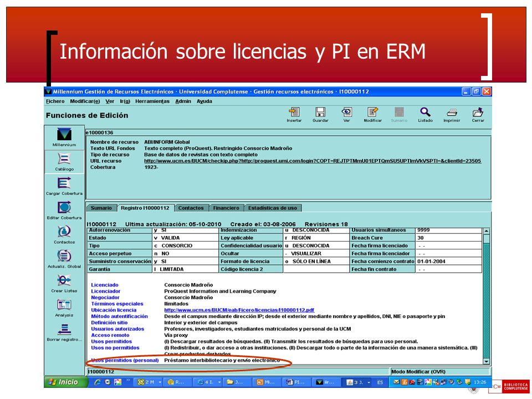The image size is (532, 399).
Task: Click the Borrar registro sidebar icon
Action: (x=64, y=332)
